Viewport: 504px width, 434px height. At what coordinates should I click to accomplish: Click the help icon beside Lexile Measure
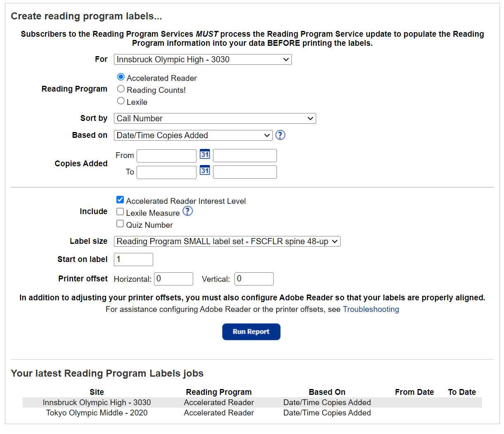click(x=187, y=211)
